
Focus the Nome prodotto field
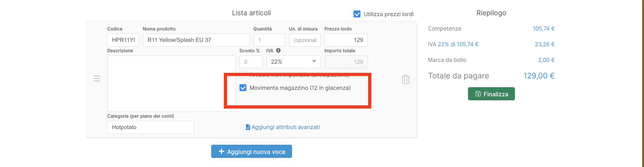(x=196, y=40)
